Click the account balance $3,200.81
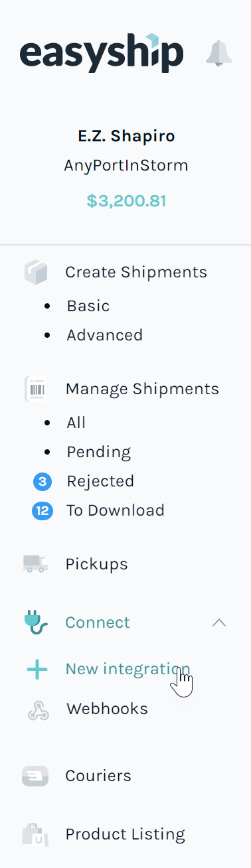Viewport: 251px width, 868px height. click(x=126, y=200)
